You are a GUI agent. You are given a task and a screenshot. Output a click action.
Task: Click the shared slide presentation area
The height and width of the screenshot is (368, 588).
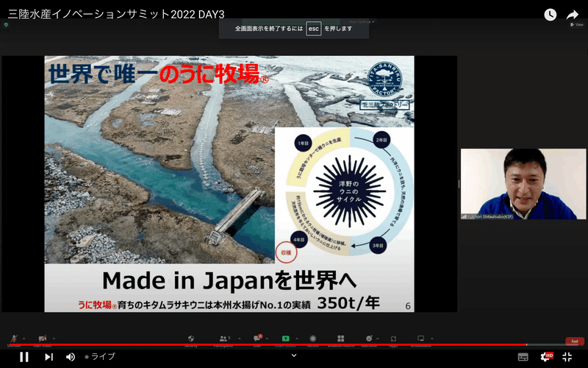229,183
